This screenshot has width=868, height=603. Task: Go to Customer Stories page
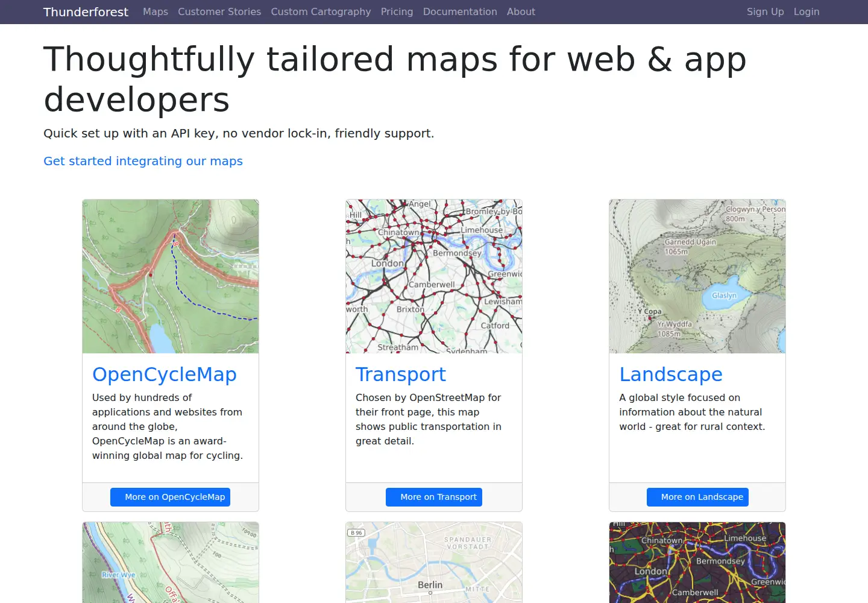(x=219, y=11)
